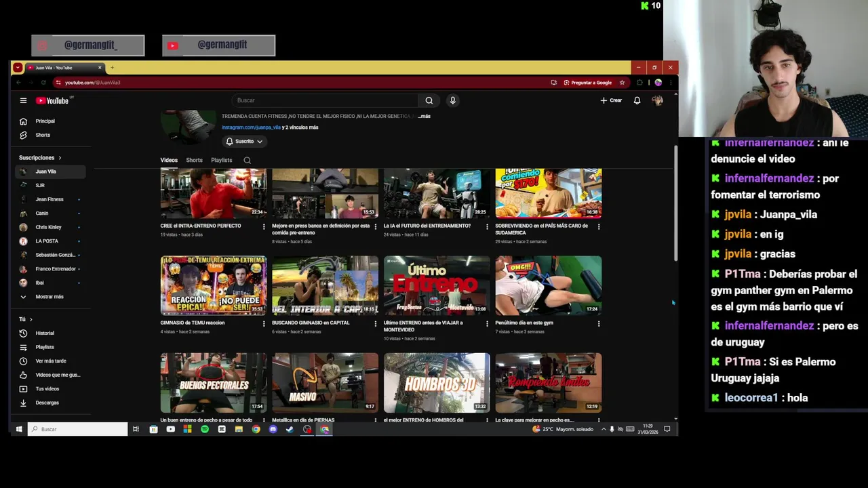The width and height of the screenshot is (868, 488).
Task: Go to Principal in the sidebar
Action: coord(51,121)
